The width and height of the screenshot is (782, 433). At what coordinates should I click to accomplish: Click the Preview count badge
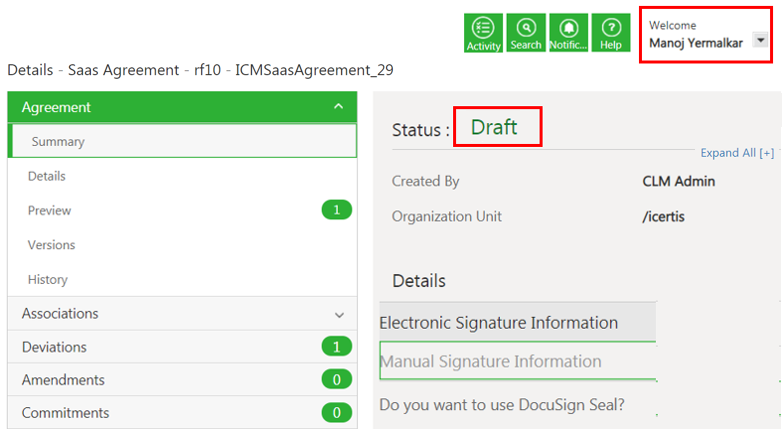[336, 210]
